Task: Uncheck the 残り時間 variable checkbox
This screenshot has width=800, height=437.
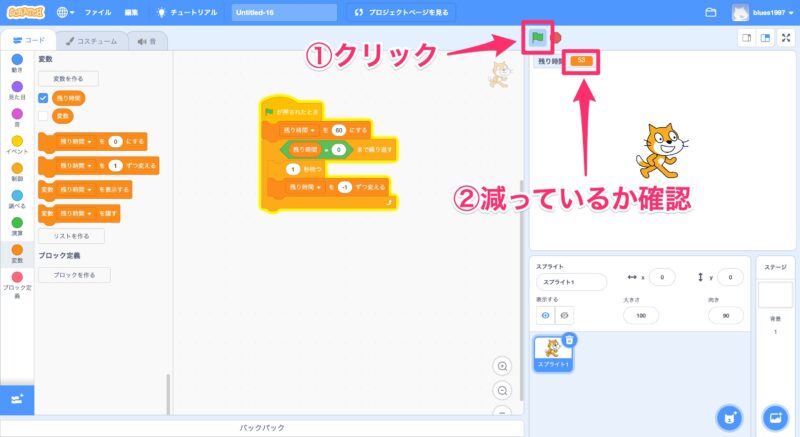Action: (43, 98)
